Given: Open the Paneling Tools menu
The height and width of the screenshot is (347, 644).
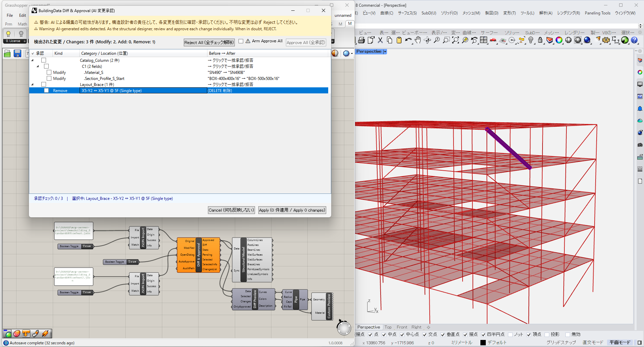Looking at the screenshot, I should pos(597,13).
